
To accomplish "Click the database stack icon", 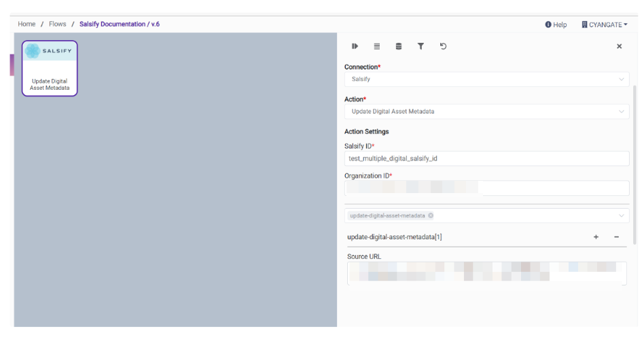I will click(x=399, y=46).
